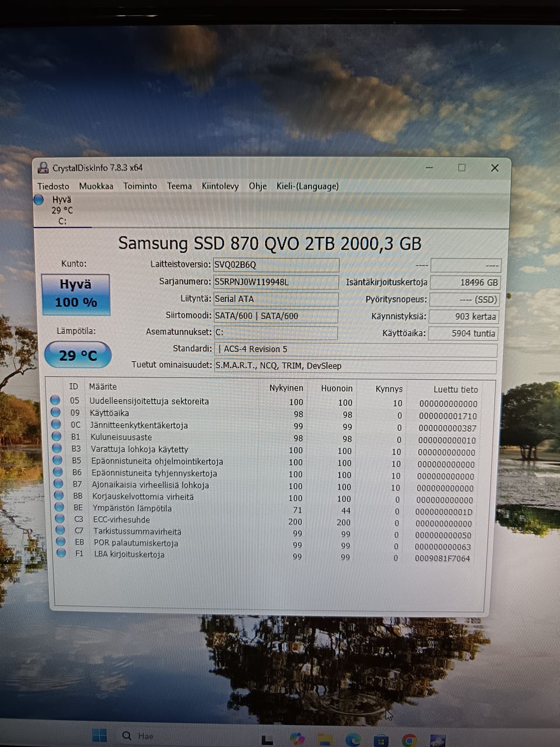
Task: Click raw value 0009081F7064 in LBA row
Action: click(x=442, y=558)
